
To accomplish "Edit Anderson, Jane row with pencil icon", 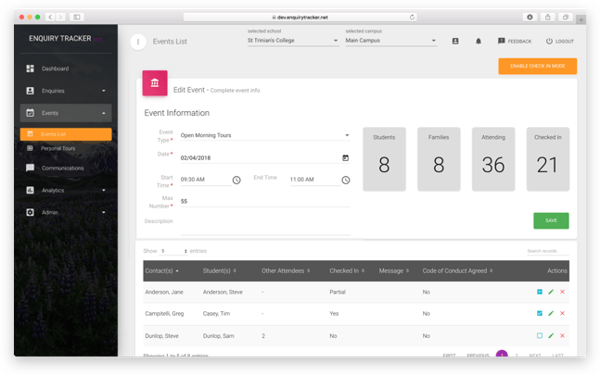I will (551, 292).
